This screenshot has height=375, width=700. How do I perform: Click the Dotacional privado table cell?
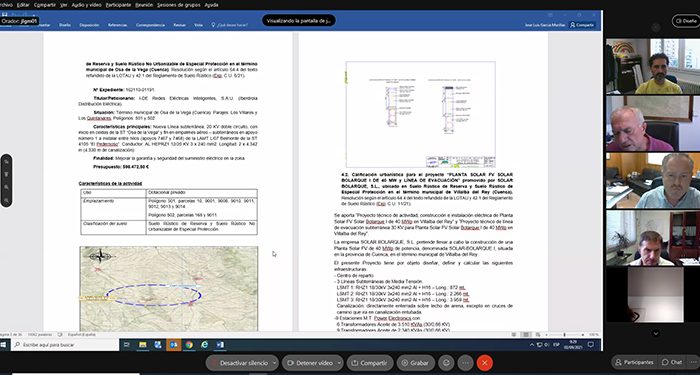201,193
